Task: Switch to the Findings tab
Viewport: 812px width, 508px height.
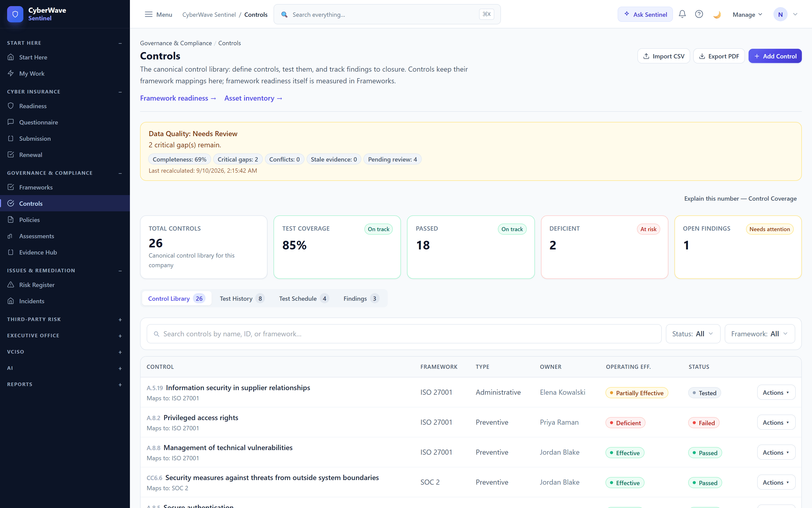Action: pyautogui.click(x=361, y=298)
